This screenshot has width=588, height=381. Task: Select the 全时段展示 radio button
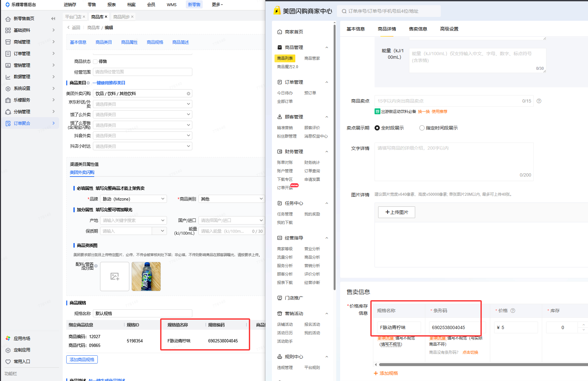click(377, 128)
